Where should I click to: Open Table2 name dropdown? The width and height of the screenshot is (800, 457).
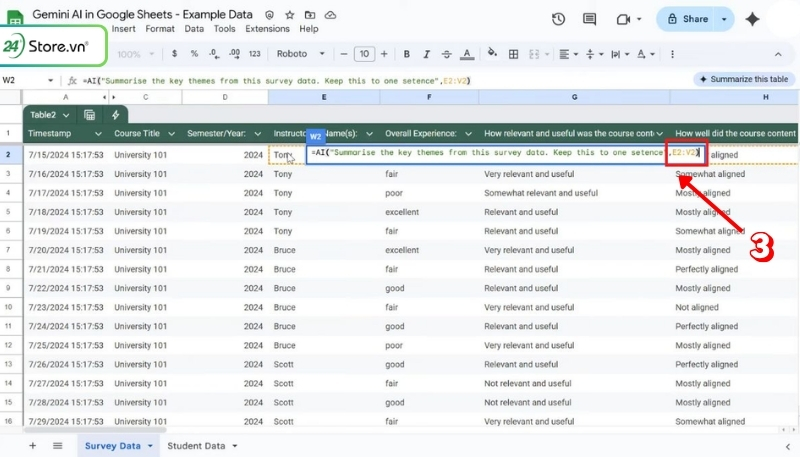point(66,115)
